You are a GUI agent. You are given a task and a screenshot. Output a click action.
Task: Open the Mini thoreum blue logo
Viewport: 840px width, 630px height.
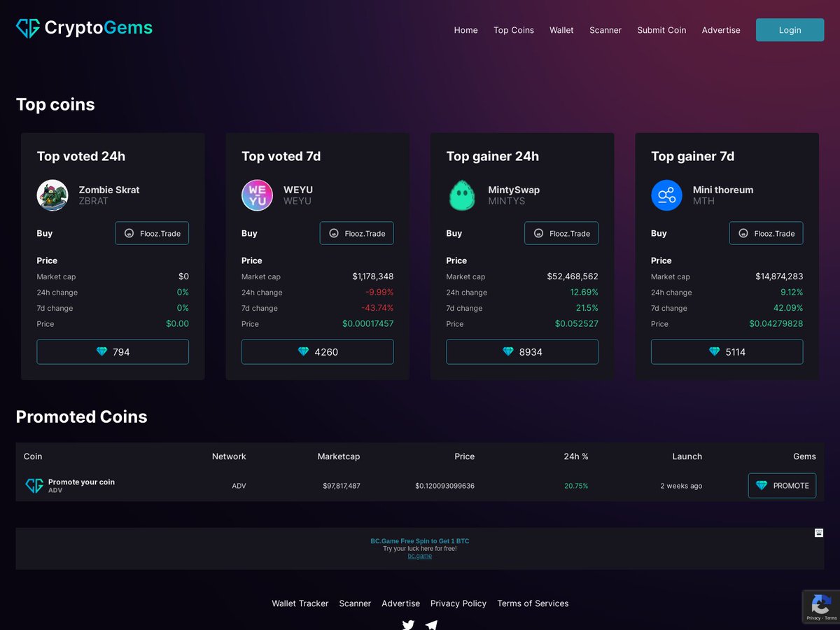[x=667, y=195]
